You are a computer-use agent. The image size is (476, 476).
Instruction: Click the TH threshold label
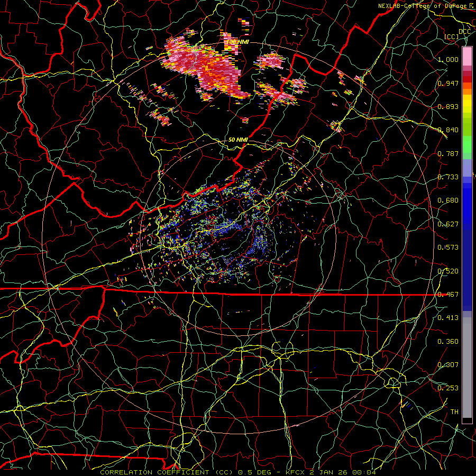coord(454,412)
